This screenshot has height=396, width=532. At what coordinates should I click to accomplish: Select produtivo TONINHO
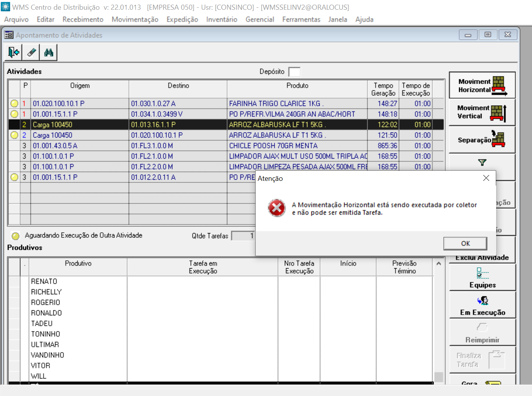click(x=46, y=334)
